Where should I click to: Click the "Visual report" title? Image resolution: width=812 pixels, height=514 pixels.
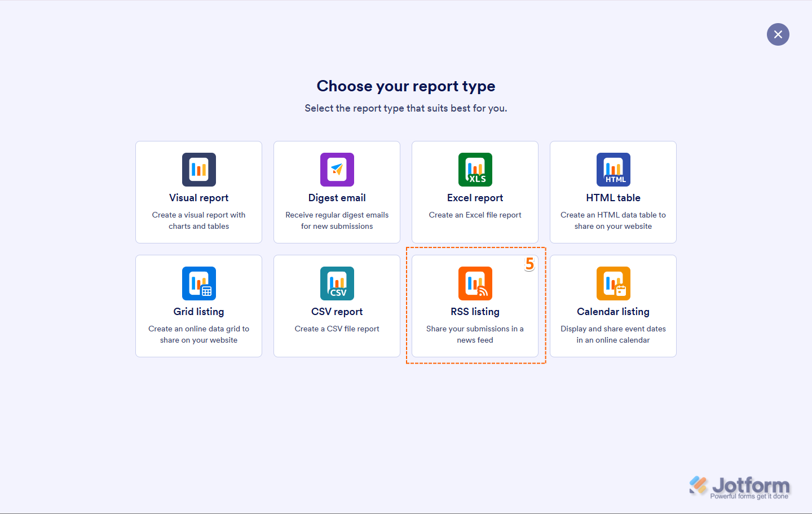coord(198,198)
